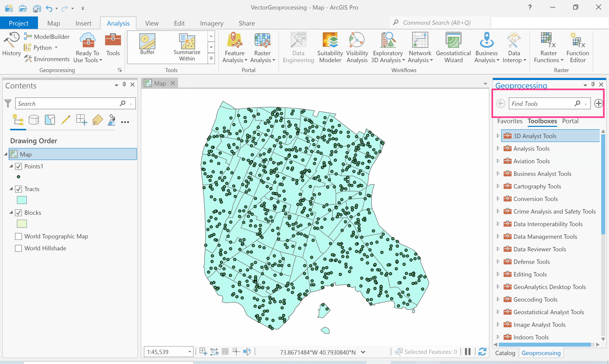Viewport: 609px width, 364px height.
Task: Open the geoprocessing History pane
Action: [x=11, y=45]
